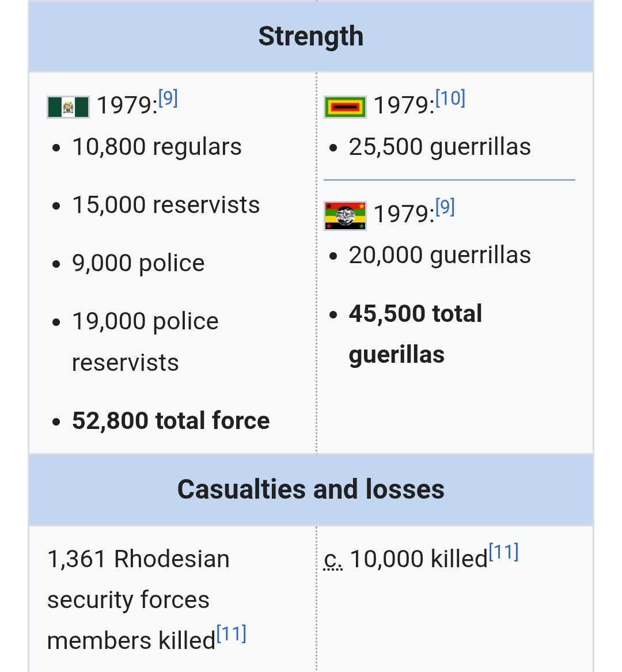Open citation [9] above 20,000 guerrillas
Screen dimensions: 622x672
(x=445, y=207)
